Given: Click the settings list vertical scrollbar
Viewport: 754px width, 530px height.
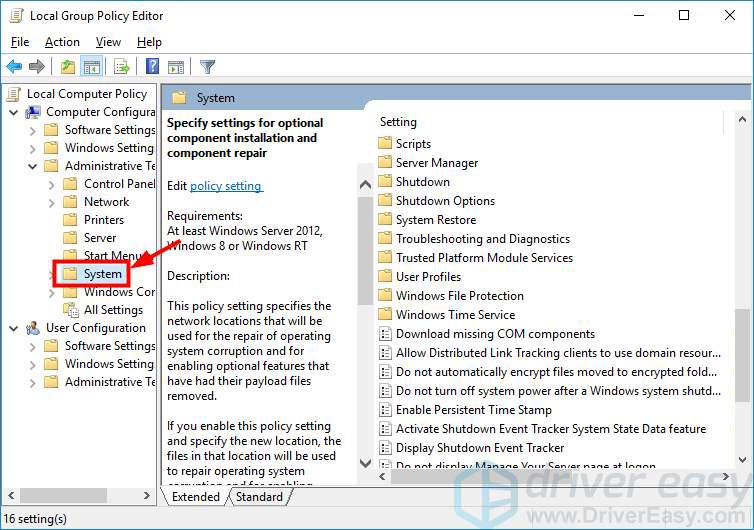Looking at the screenshot, I should point(742,300).
